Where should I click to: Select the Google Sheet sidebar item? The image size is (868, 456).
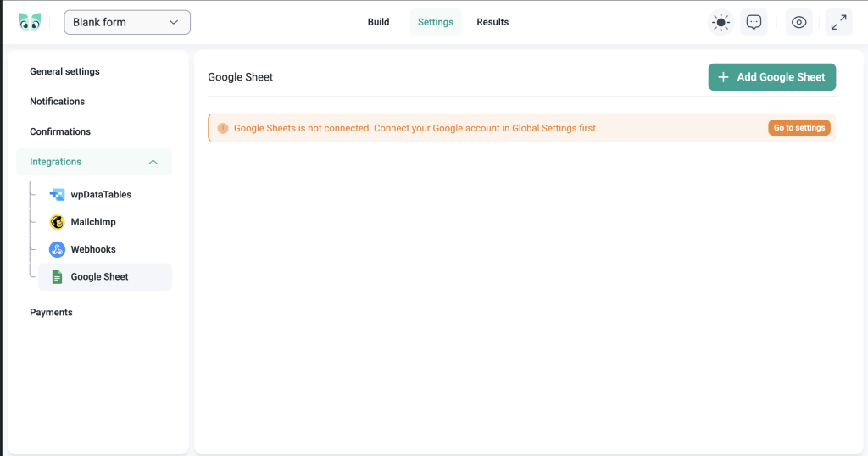[104, 276]
